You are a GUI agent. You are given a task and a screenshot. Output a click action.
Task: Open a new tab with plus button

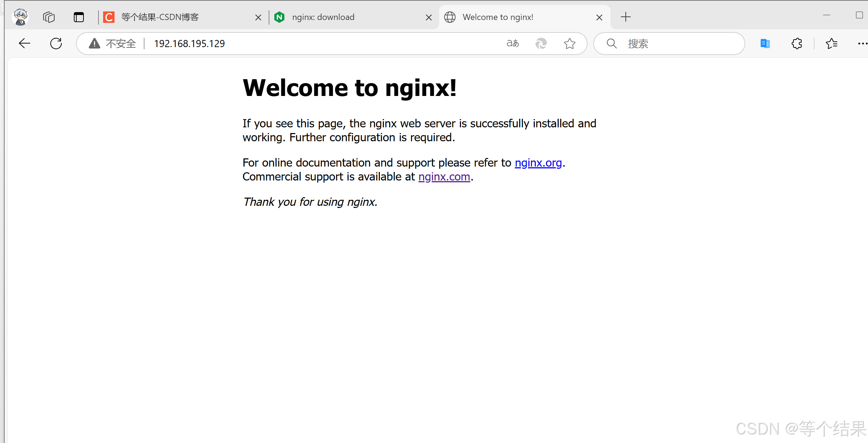(x=626, y=17)
